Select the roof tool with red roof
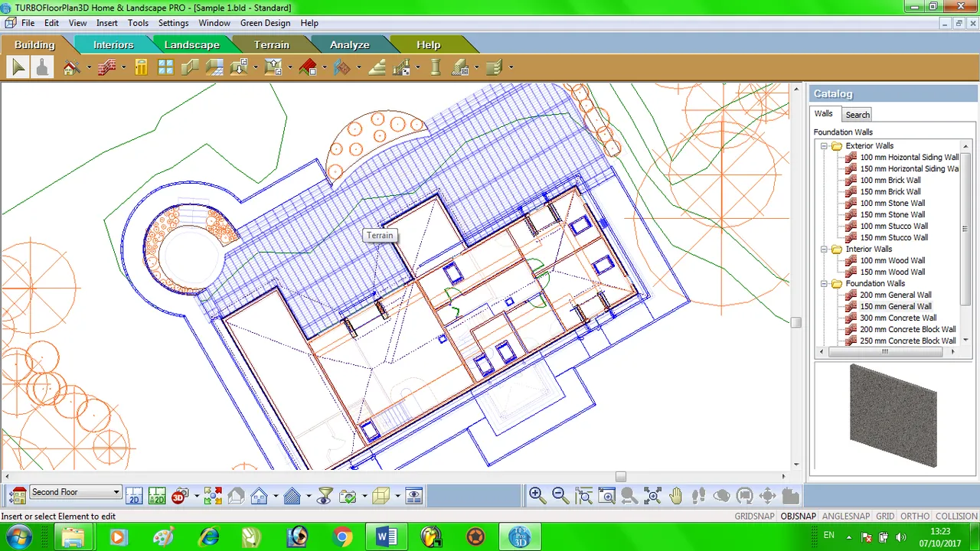980x551 pixels. [x=309, y=67]
